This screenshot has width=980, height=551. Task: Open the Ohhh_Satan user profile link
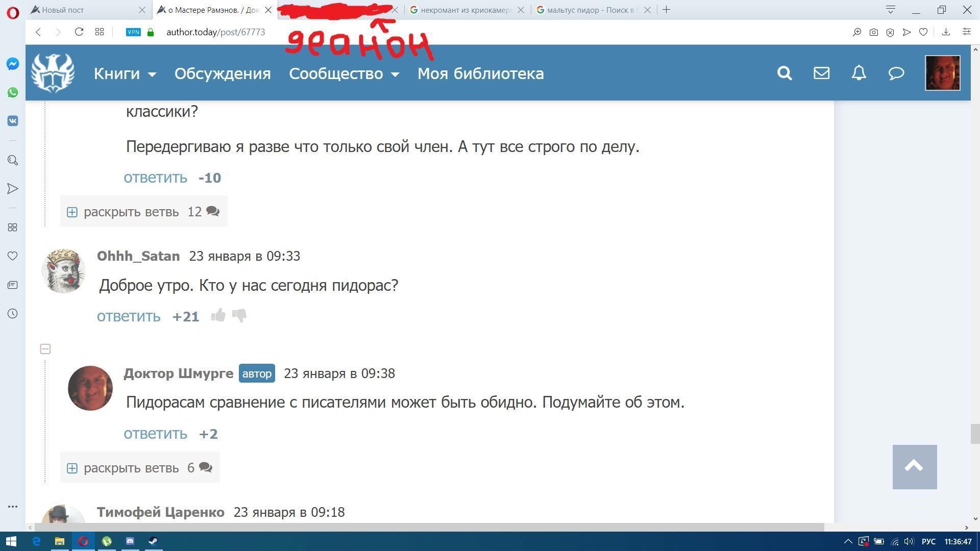(138, 256)
